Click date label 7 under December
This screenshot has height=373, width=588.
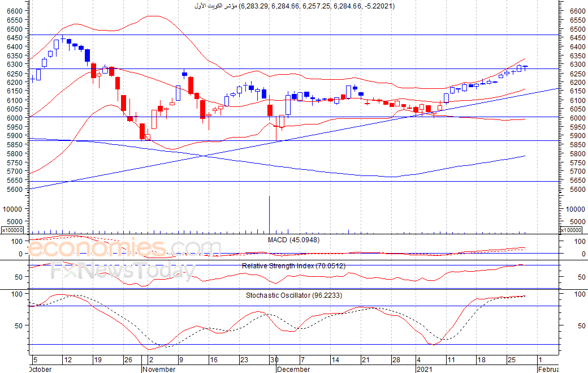click(302, 360)
